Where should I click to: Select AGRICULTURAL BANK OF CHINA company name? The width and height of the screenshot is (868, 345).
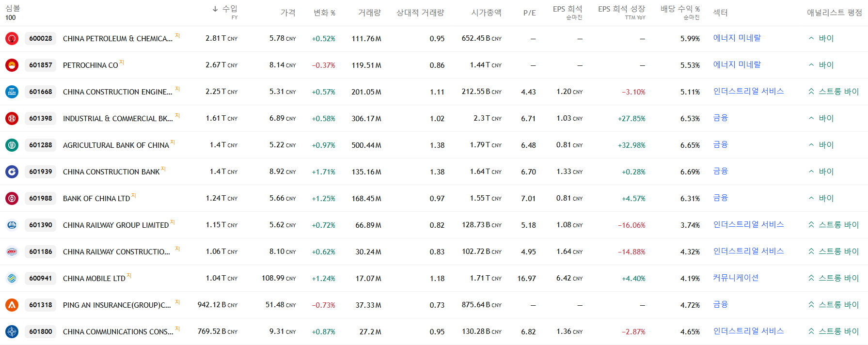pyautogui.click(x=116, y=145)
